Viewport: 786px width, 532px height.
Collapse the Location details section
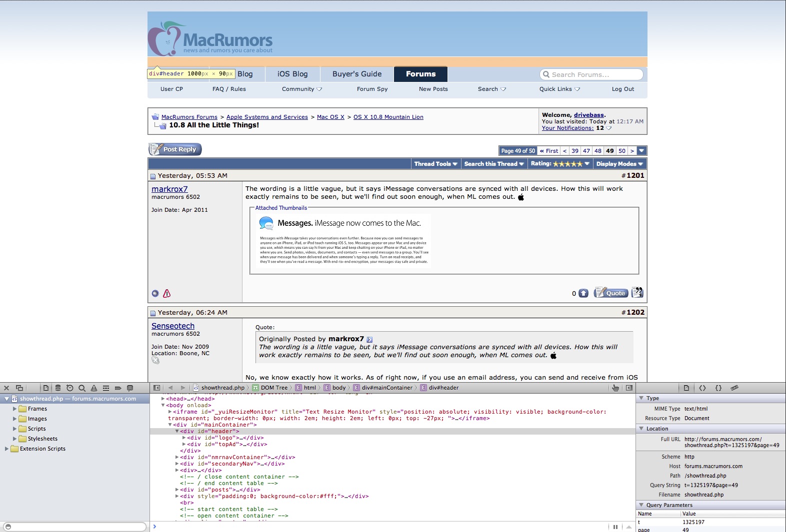click(641, 429)
